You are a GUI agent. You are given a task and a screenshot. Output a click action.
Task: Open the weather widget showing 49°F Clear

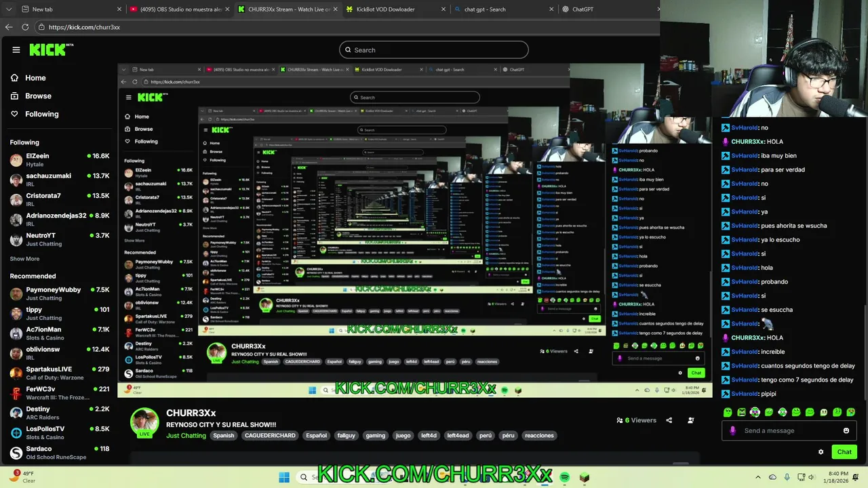(x=20, y=476)
